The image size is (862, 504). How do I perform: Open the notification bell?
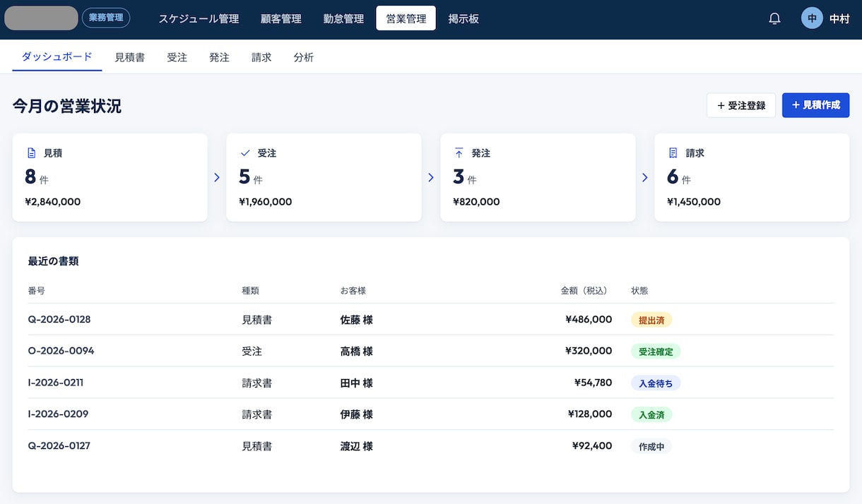(774, 19)
